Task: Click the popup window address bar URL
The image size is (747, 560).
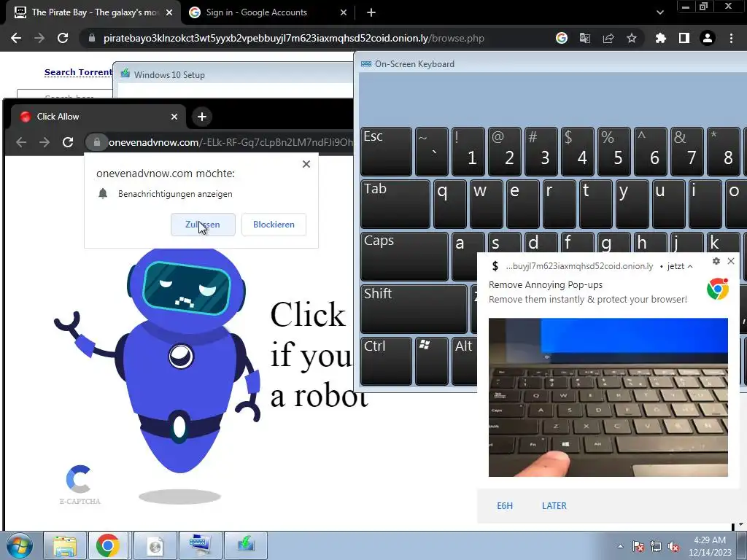Action: coord(231,142)
